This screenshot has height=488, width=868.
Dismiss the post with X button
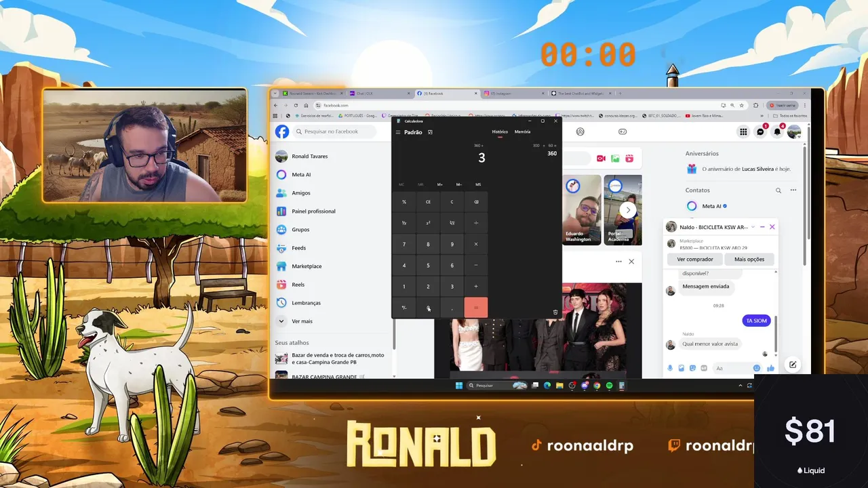631,262
